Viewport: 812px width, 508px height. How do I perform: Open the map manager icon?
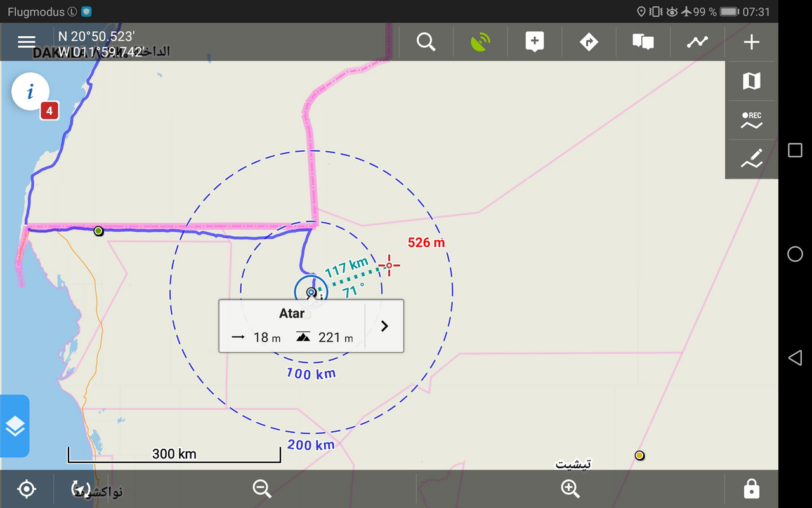[x=752, y=81]
